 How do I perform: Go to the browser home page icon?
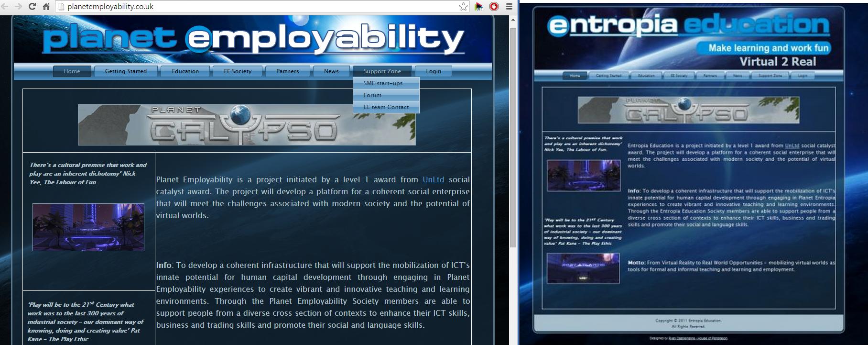46,6
